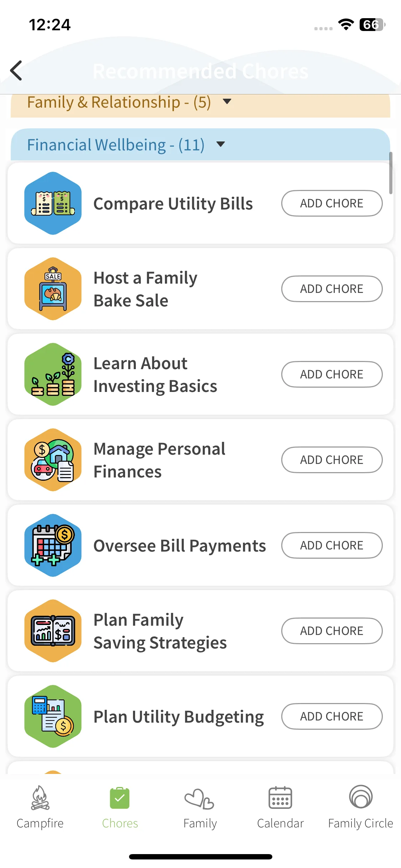The width and height of the screenshot is (401, 868).
Task: Tap the back arrow icon
Action: pos(16,71)
